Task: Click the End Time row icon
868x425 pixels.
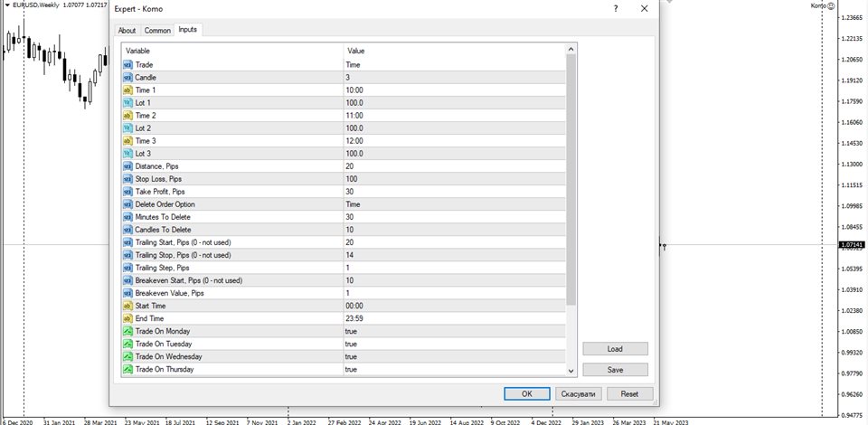Action: tap(127, 318)
